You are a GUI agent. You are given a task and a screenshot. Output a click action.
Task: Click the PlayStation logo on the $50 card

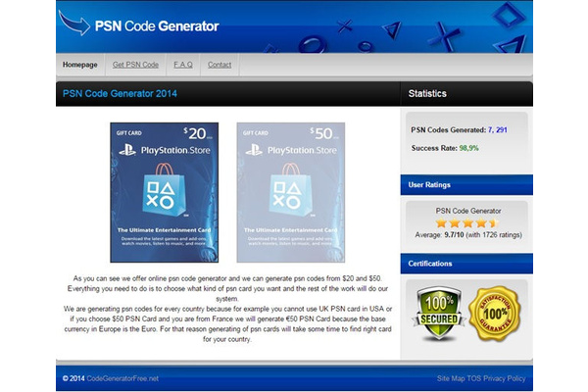pyautogui.click(x=254, y=150)
